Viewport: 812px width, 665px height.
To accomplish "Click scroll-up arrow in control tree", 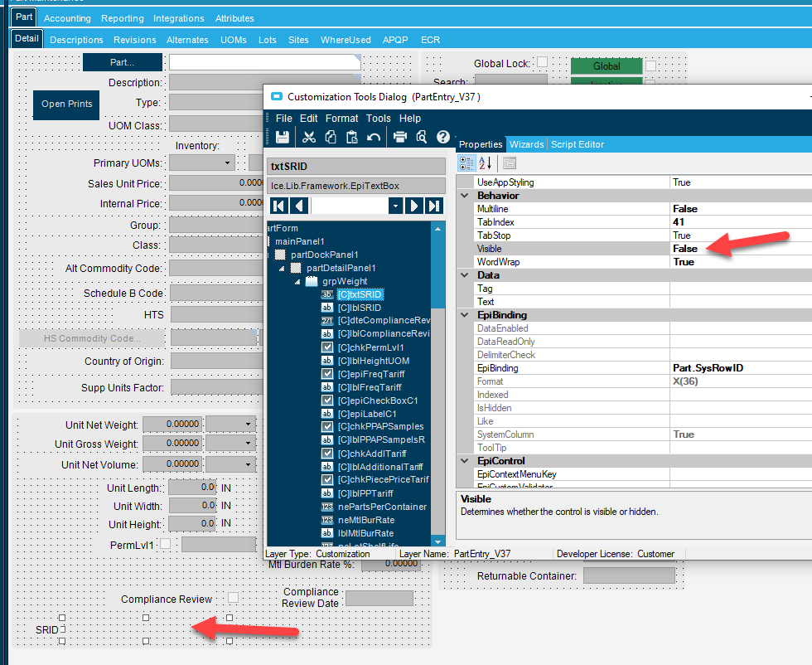I will tap(438, 229).
